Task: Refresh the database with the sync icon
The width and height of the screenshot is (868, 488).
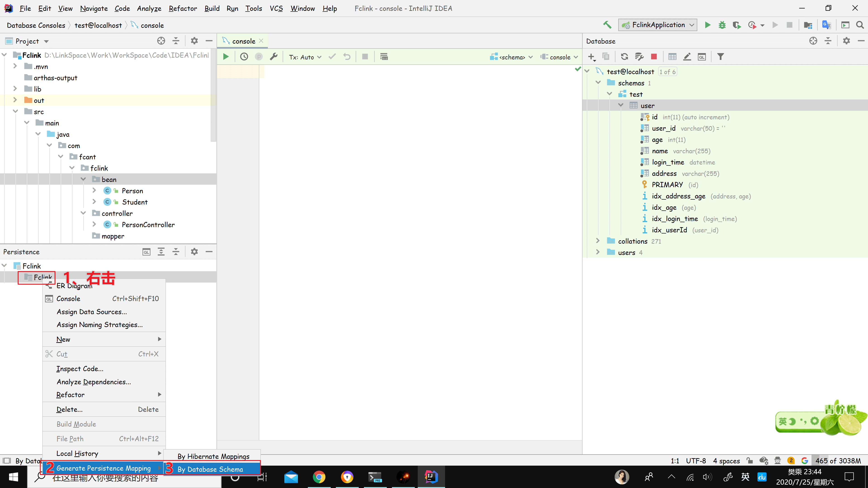Action: coord(624,57)
